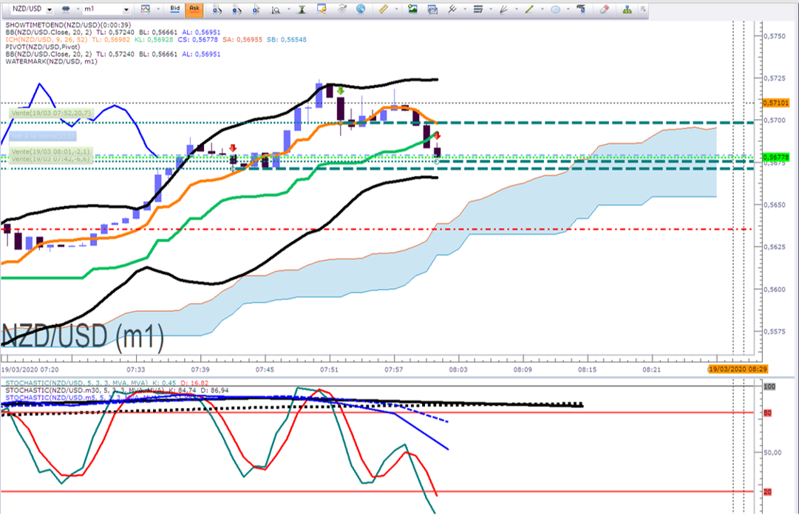The width and height of the screenshot is (799, 532).
Task: Open the pitchfork tool dropdown arrow
Action: (x=465, y=9)
